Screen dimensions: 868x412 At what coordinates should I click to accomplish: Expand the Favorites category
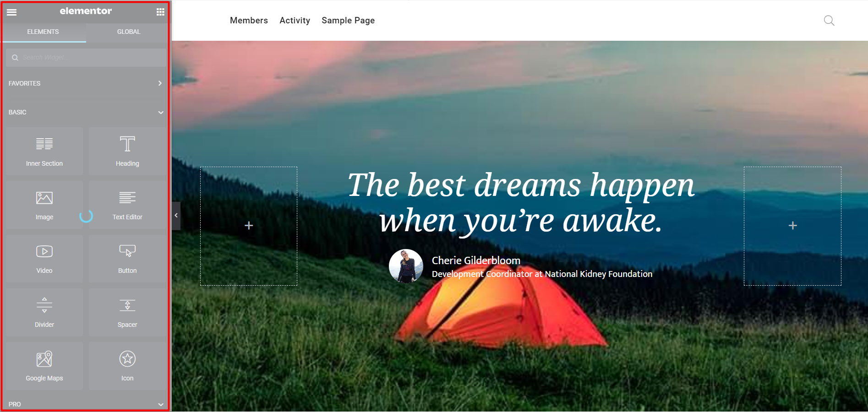tap(86, 83)
